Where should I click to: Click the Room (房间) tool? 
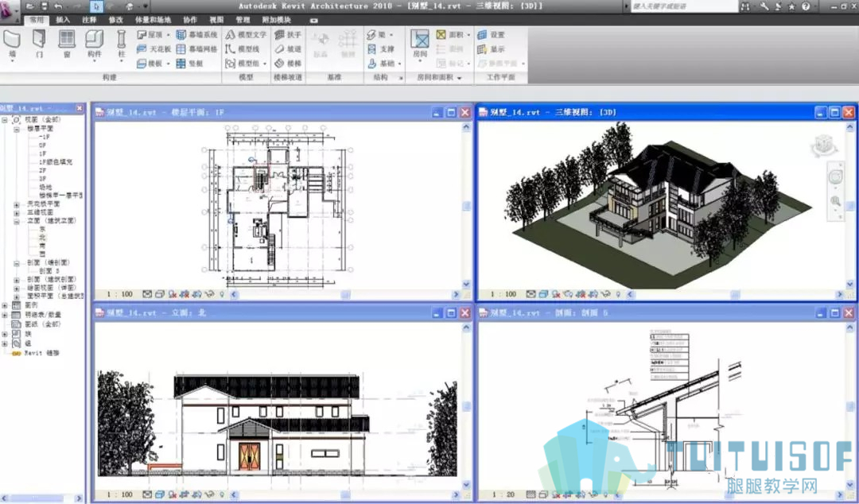click(420, 44)
